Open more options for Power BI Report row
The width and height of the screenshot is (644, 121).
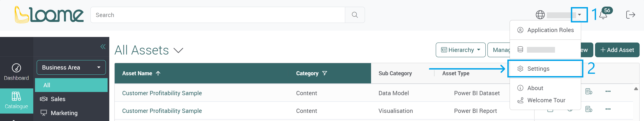coord(608,109)
